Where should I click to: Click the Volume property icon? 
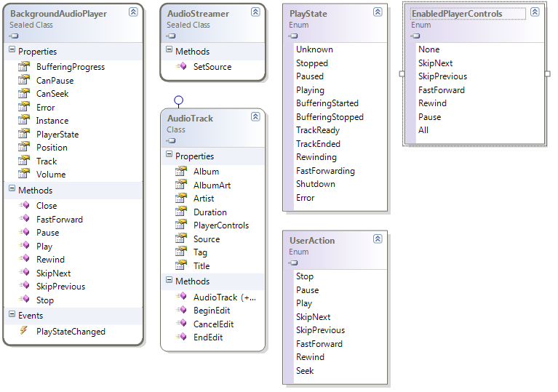[24, 174]
